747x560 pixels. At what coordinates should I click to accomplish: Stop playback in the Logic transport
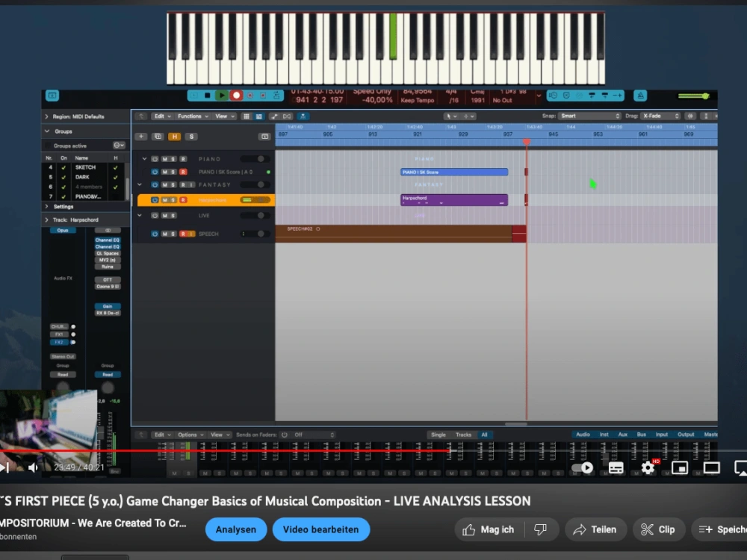tap(207, 96)
